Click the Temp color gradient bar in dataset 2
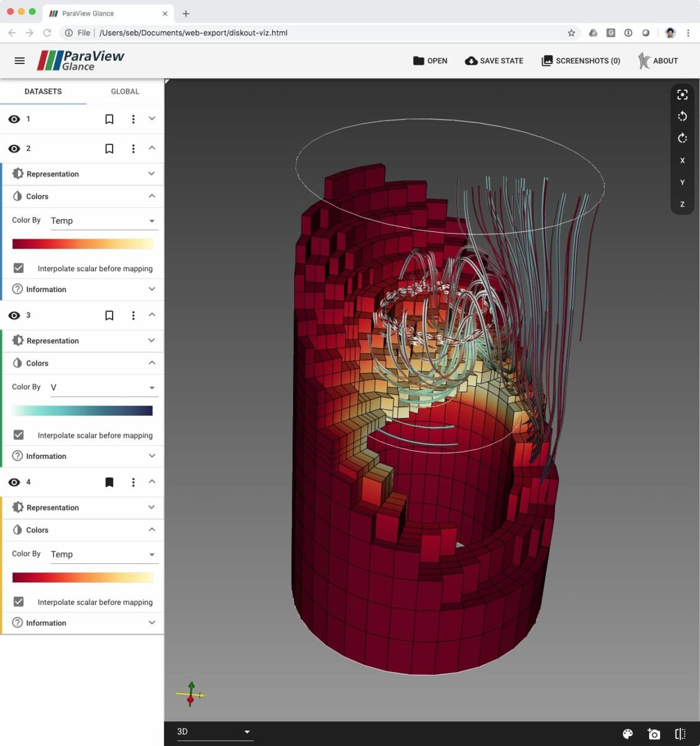 82,244
